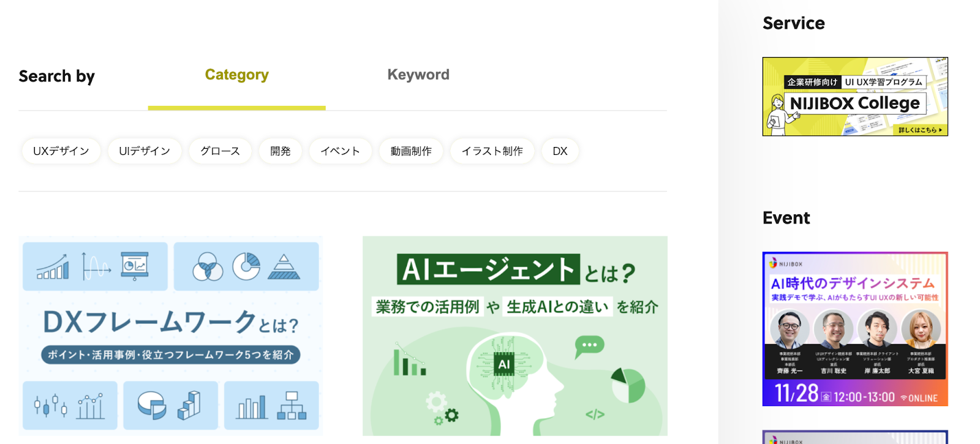
Task: Open the DXフレームワーク article thumbnail
Action: [x=171, y=336]
